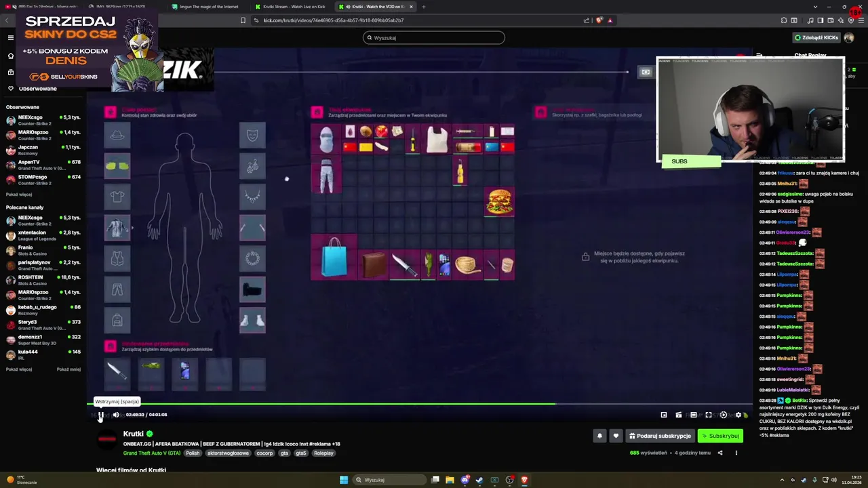Enter fullscreen mode in the player

[x=709, y=415]
